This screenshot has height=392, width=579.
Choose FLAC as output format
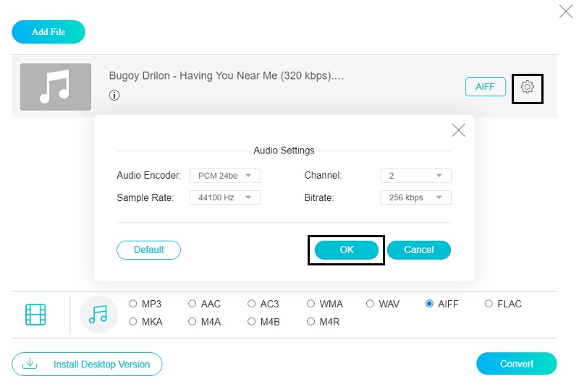coord(489,304)
